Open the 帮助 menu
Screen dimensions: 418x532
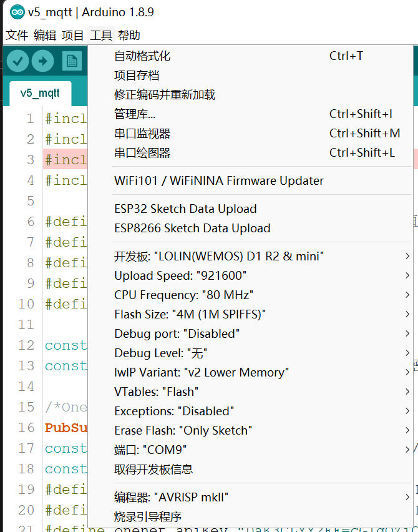pyautogui.click(x=129, y=36)
